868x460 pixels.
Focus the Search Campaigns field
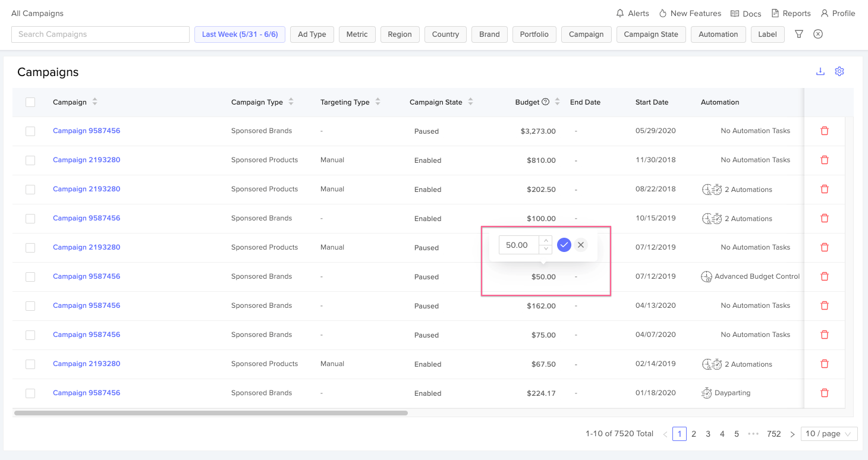tap(100, 34)
